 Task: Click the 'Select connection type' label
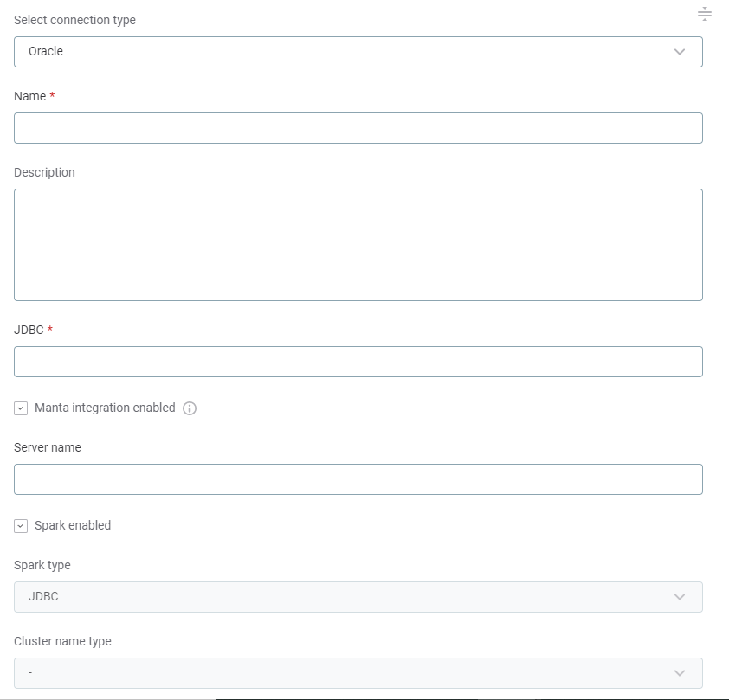tap(74, 20)
